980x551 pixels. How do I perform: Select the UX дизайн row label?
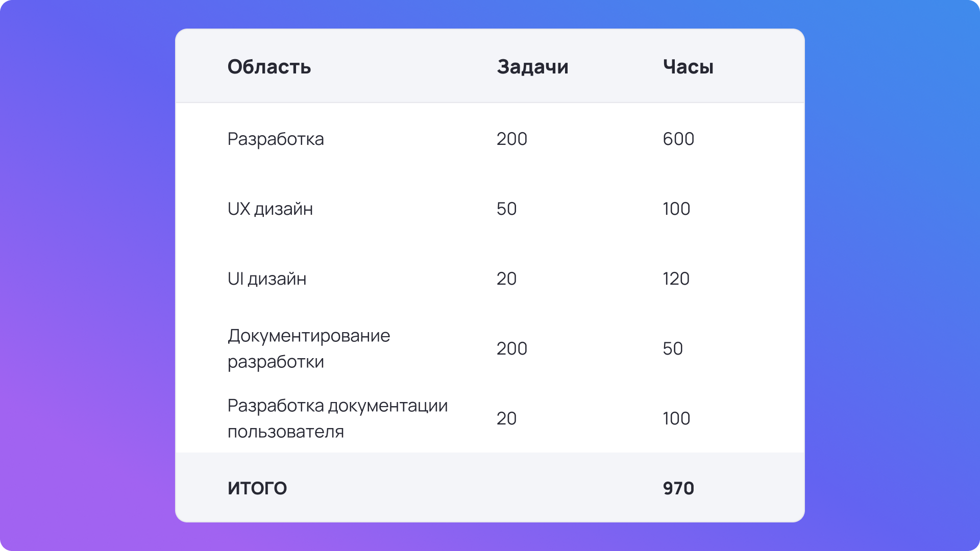pyautogui.click(x=270, y=209)
